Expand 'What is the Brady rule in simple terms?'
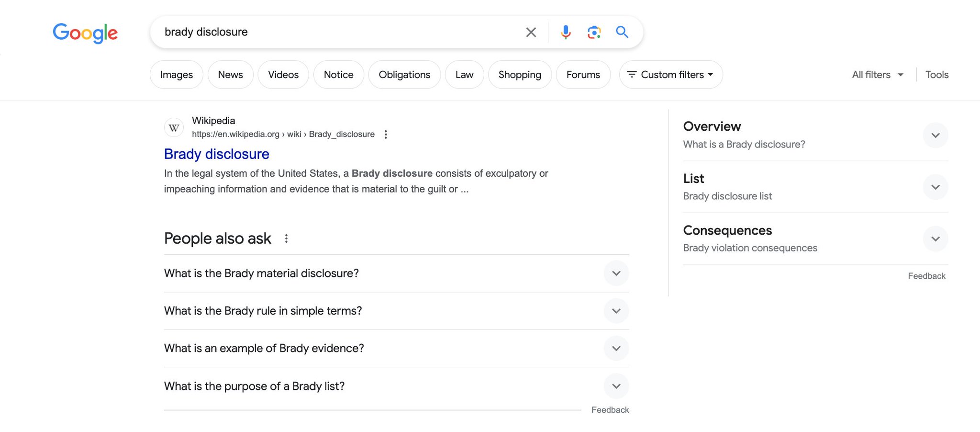 tap(396, 311)
